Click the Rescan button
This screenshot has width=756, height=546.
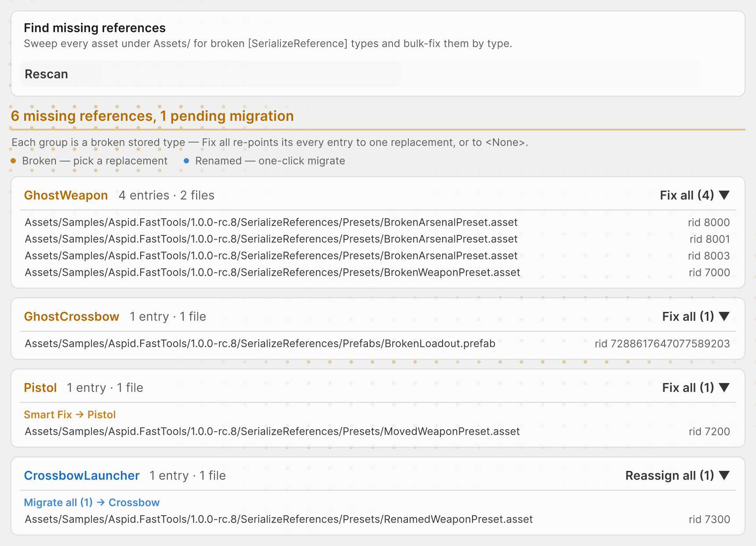(x=378, y=74)
